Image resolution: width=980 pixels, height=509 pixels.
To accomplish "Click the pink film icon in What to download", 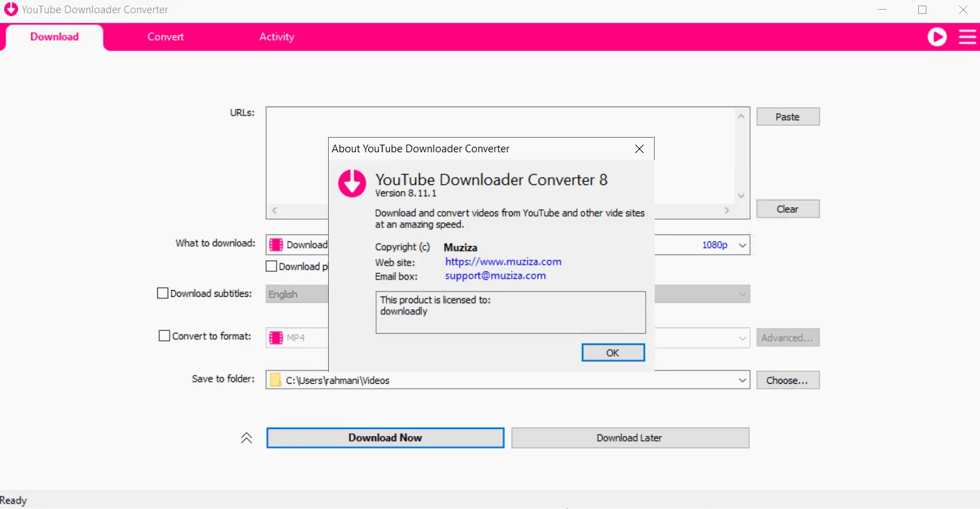I will point(276,245).
